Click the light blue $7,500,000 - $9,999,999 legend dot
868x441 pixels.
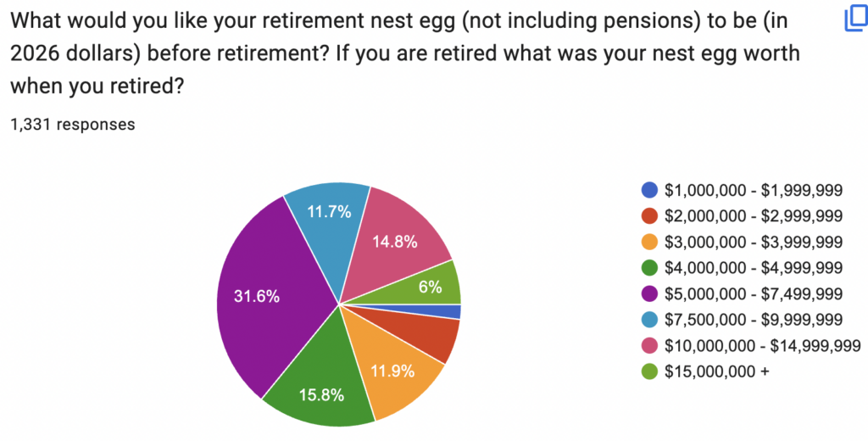(649, 320)
